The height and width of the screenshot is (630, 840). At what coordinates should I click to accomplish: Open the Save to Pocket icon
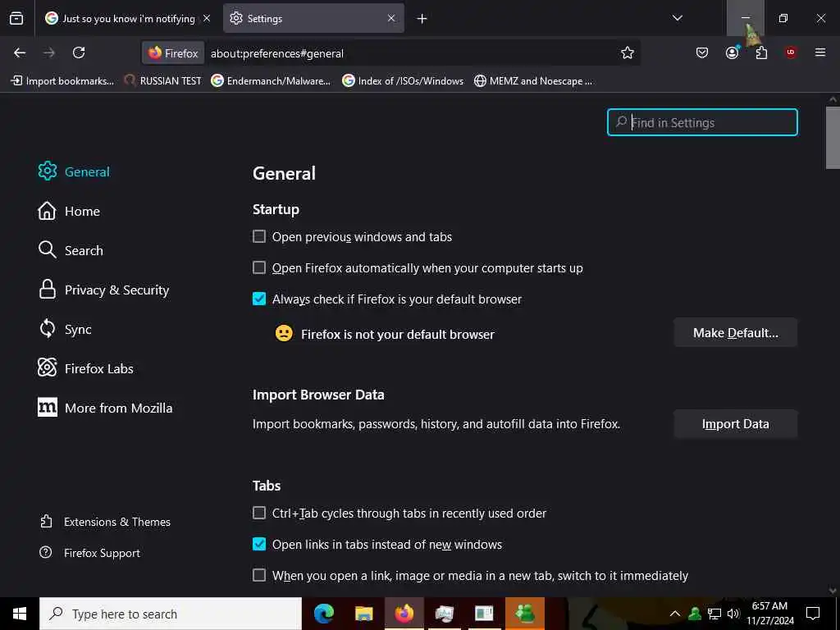tap(702, 52)
